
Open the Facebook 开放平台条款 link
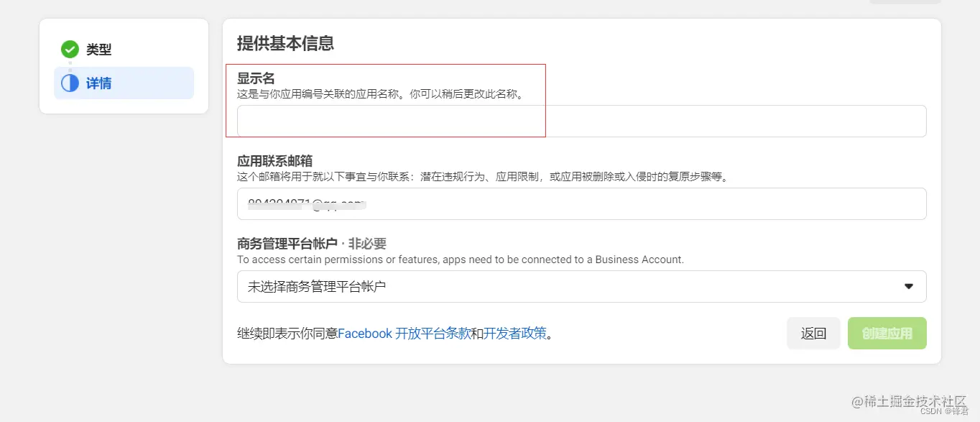(x=404, y=334)
